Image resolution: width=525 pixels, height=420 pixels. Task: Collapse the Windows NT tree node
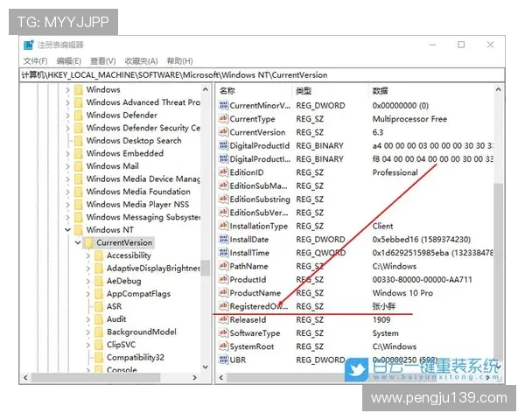pos(66,230)
